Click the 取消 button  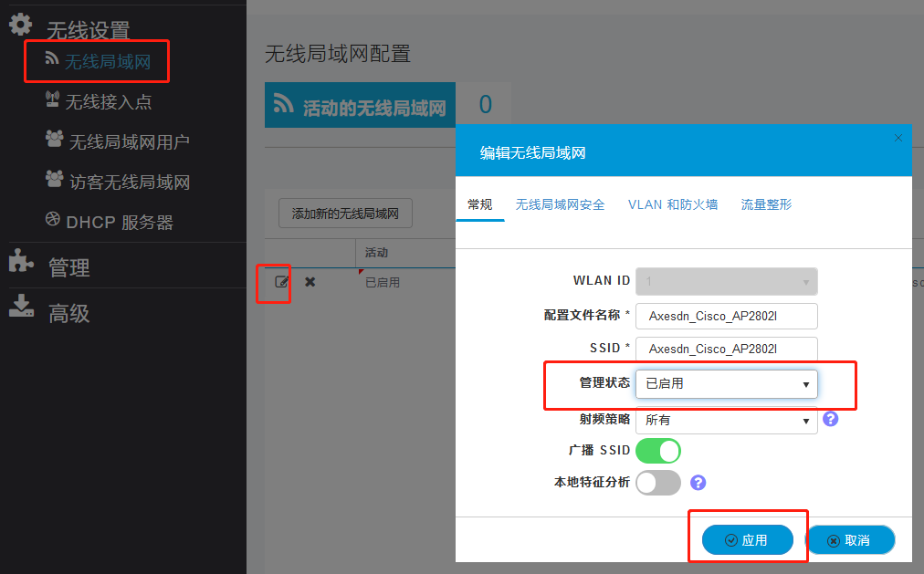point(849,540)
